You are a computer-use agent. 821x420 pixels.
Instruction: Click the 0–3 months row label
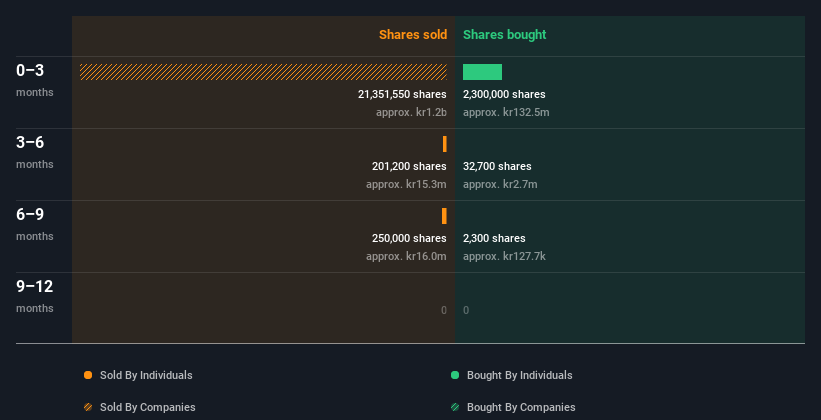point(35,80)
